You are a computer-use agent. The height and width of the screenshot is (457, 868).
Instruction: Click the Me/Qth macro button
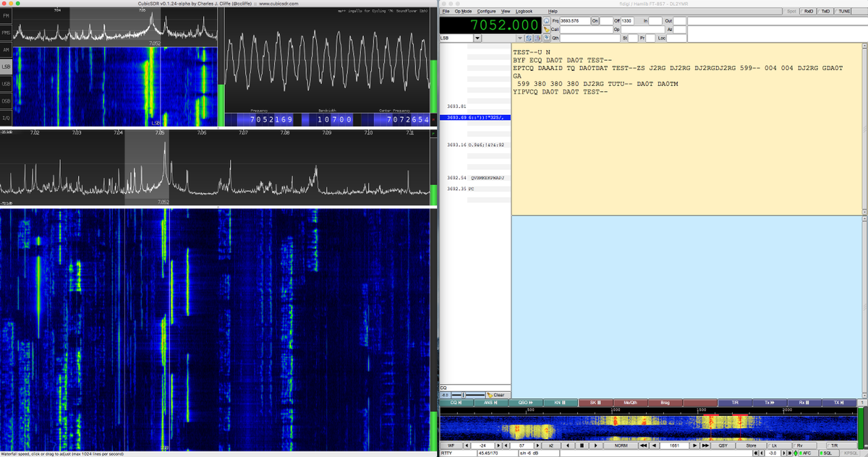pos(630,403)
